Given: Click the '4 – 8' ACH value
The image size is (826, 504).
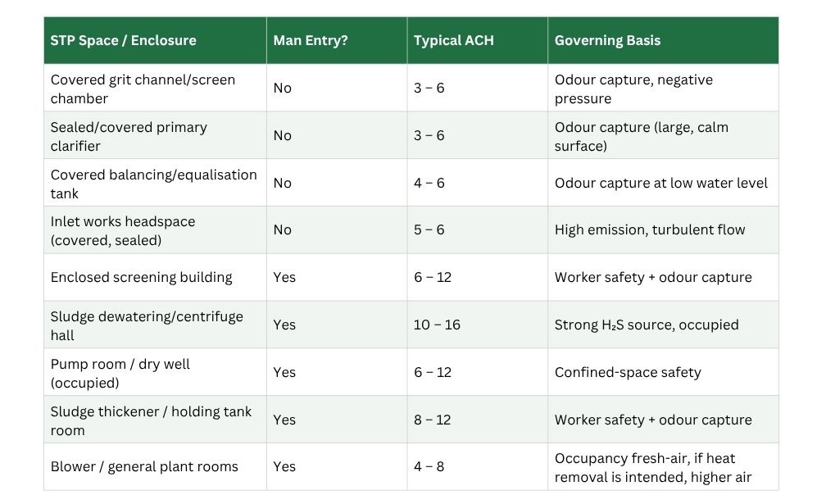Looking at the screenshot, I should pos(429,466).
